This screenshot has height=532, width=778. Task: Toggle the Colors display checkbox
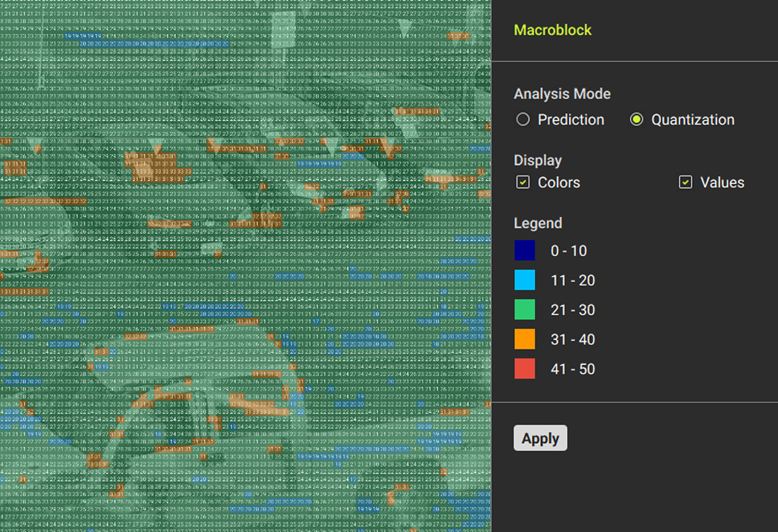[522, 182]
